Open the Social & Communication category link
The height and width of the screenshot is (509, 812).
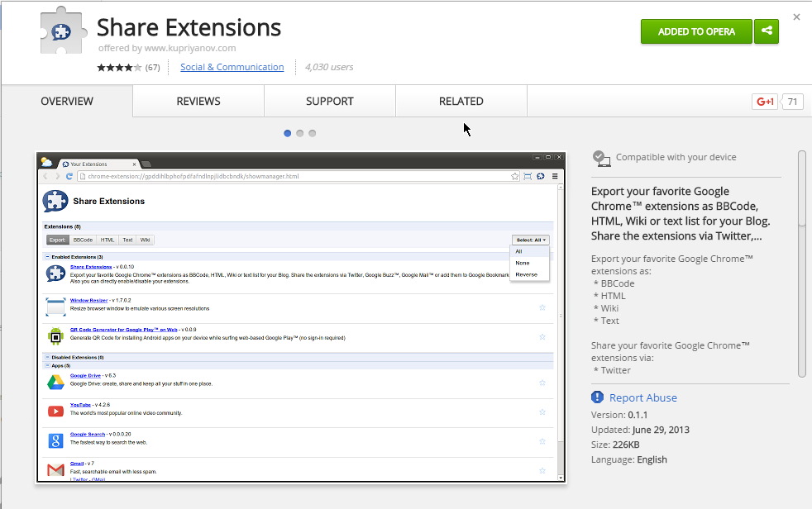[x=232, y=67]
